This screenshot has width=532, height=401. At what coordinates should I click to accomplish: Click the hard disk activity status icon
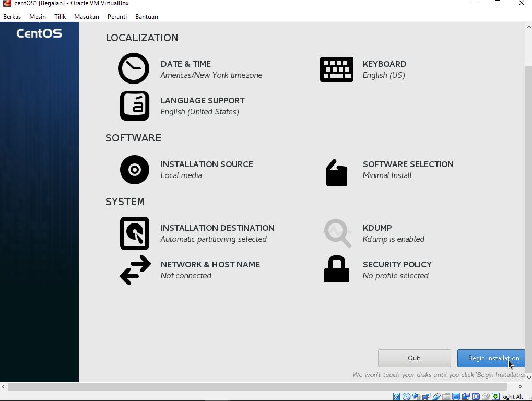(396, 396)
